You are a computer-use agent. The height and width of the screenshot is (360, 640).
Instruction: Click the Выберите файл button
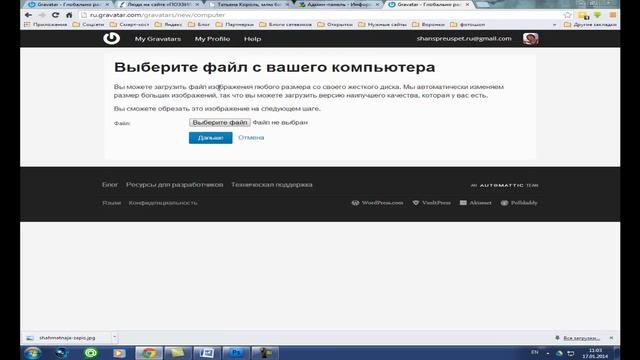pos(220,122)
